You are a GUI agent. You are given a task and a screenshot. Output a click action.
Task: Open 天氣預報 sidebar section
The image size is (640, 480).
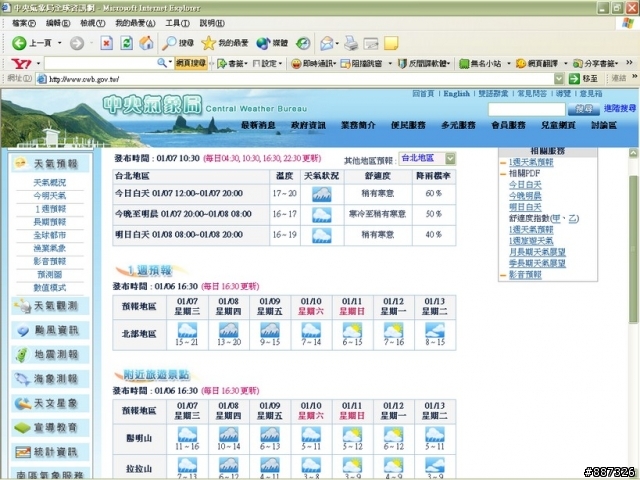(x=50, y=164)
